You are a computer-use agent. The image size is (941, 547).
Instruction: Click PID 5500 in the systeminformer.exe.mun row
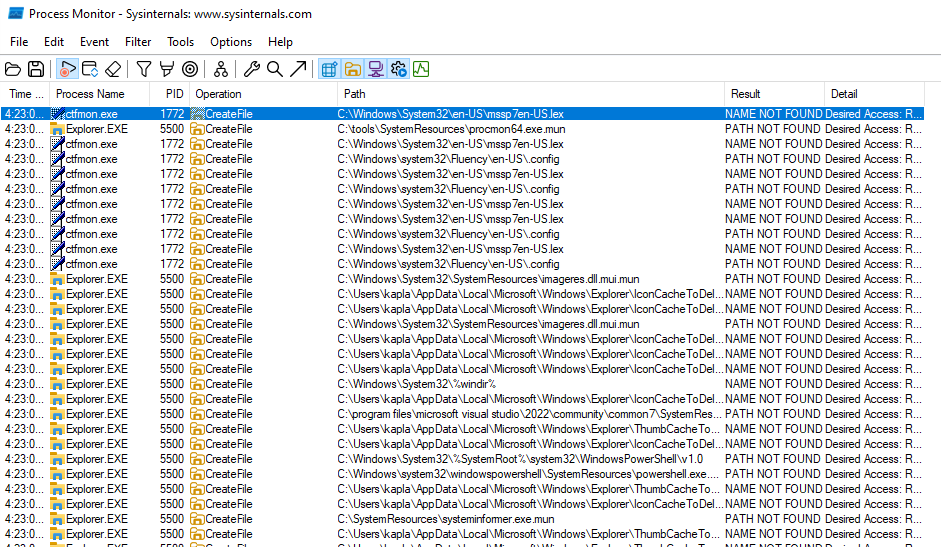172,519
